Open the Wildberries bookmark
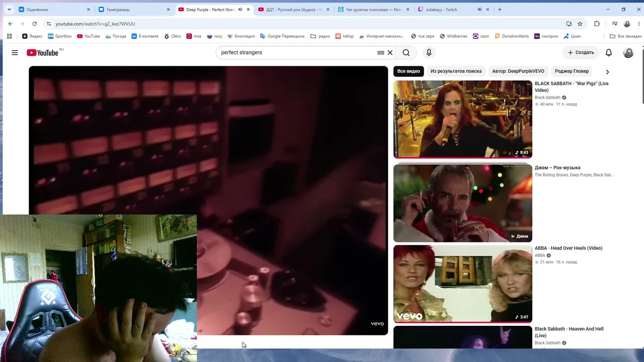The width and height of the screenshot is (644, 362). click(453, 36)
